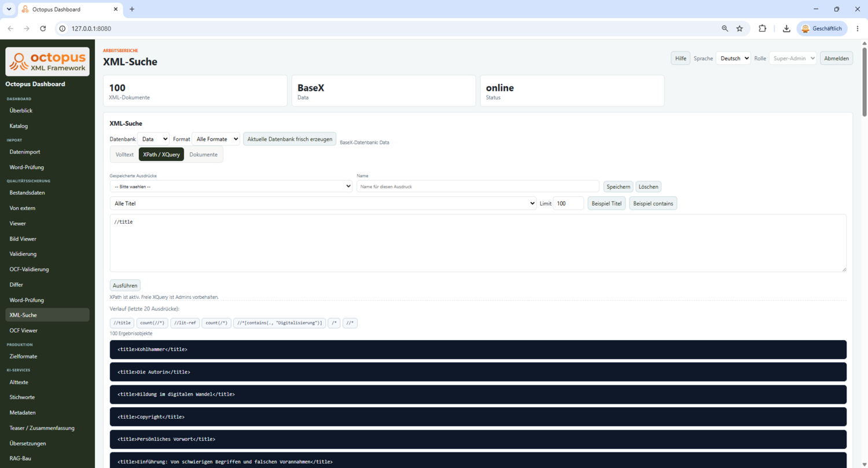Image resolution: width=868 pixels, height=468 pixels.
Task: Click into the XPath query text area
Action: tap(478, 243)
